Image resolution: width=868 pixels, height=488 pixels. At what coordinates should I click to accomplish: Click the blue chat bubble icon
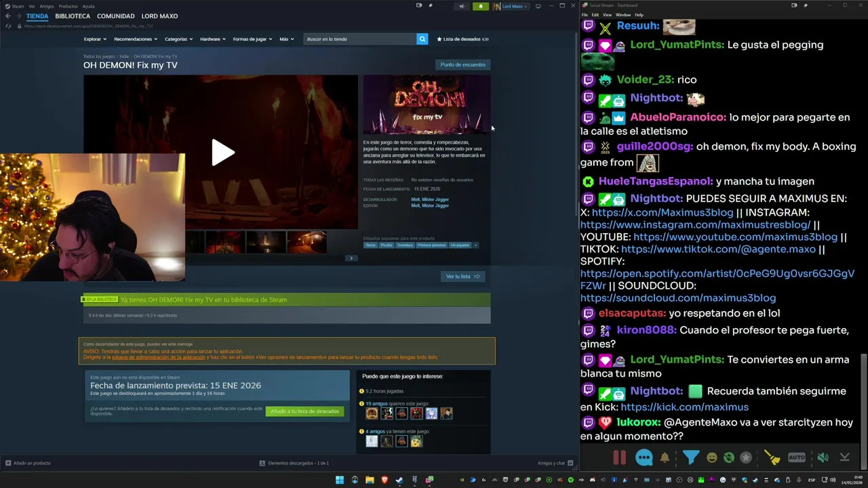click(x=644, y=457)
